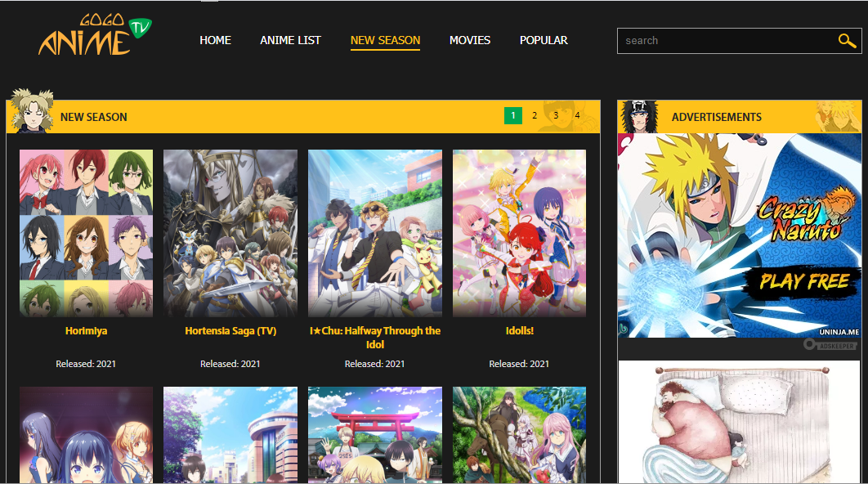Go to the Movies menu item

pos(470,40)
